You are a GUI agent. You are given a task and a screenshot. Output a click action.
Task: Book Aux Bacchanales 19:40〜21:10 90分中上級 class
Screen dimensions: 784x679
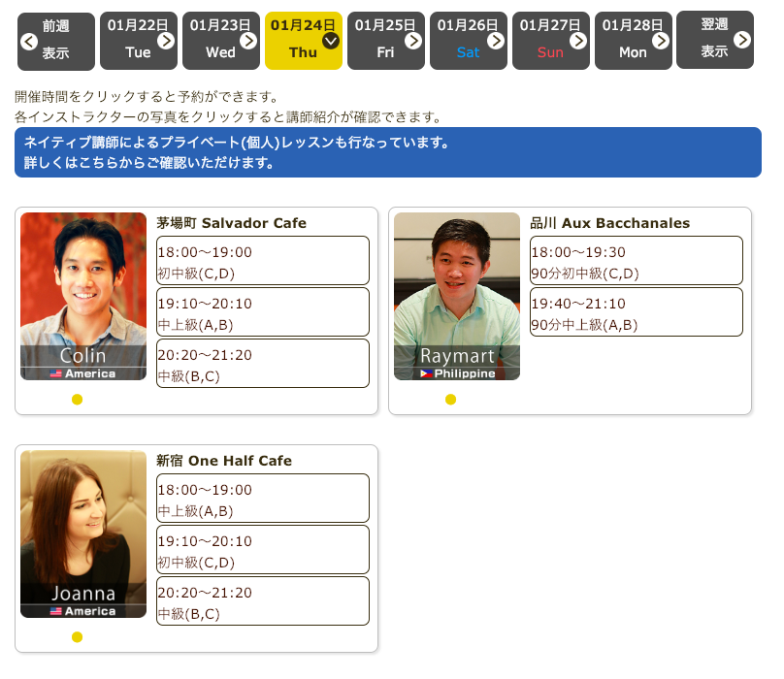pos(637,312)
